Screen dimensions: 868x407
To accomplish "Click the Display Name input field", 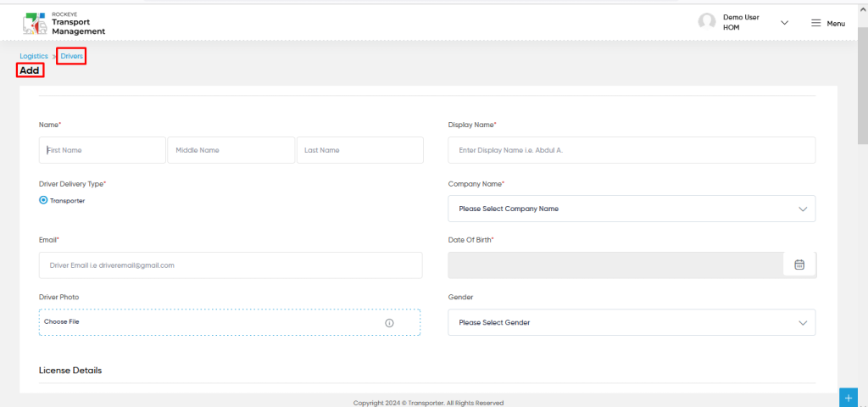I will (632, 150).
